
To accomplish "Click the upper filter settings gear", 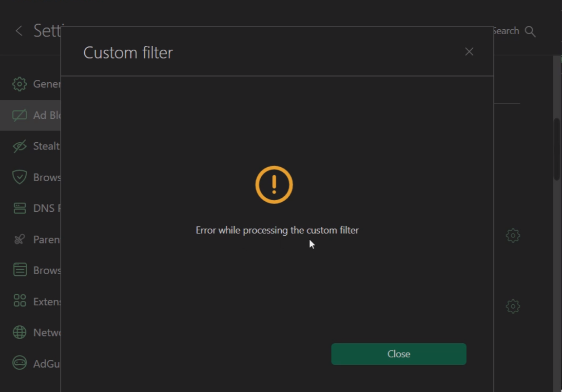I will pos(513,236).
